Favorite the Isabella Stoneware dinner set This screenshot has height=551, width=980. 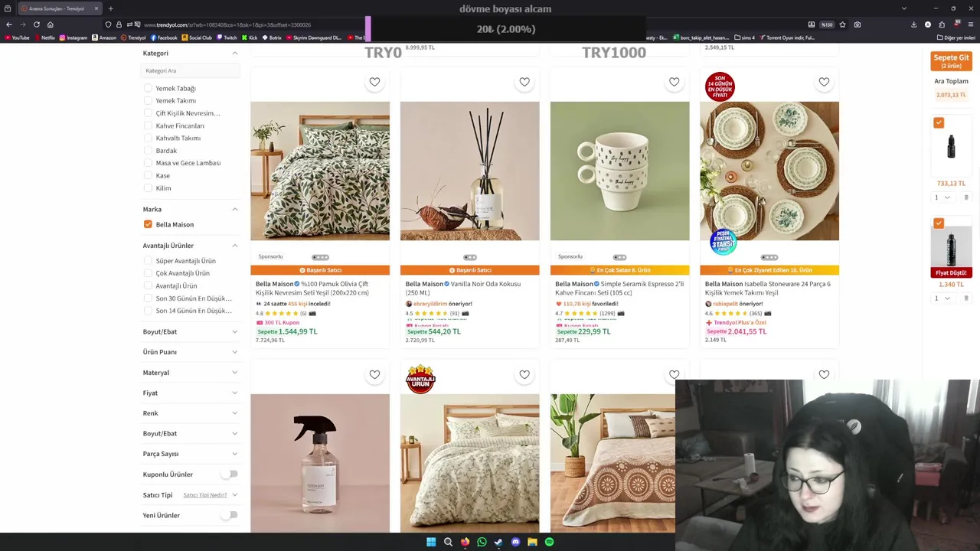(824, 82)
